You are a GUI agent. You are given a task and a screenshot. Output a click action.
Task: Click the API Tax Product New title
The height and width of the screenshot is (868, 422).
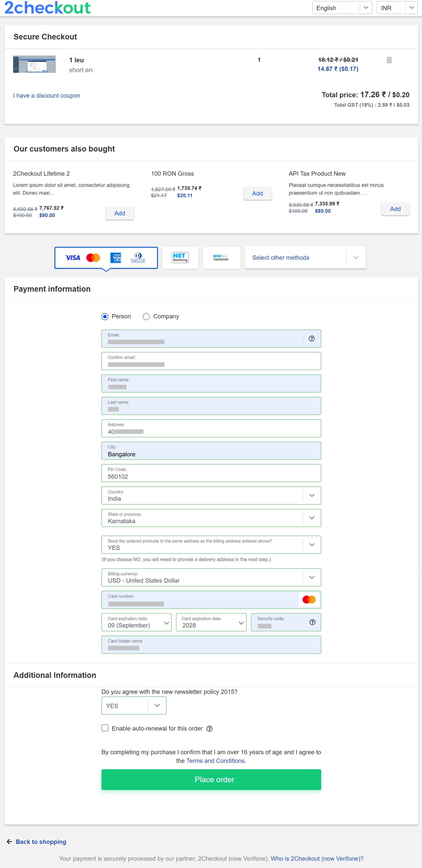pos(317,174)
